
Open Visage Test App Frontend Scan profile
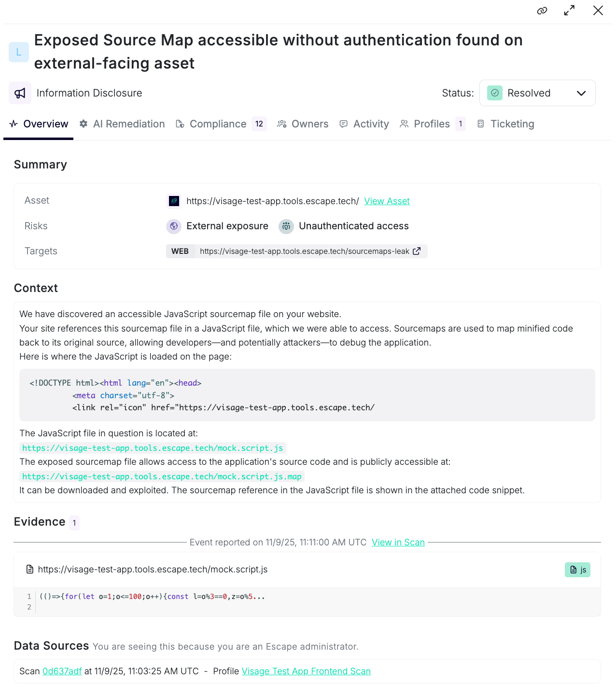pos(306,671)
